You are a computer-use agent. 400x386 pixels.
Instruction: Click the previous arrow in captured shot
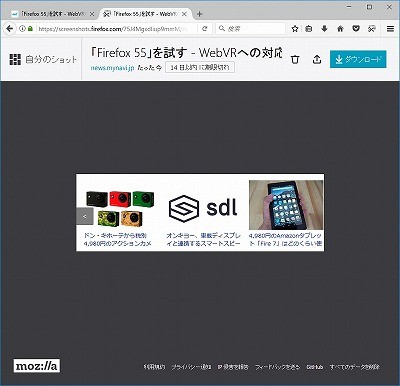[x=85, y=216]
